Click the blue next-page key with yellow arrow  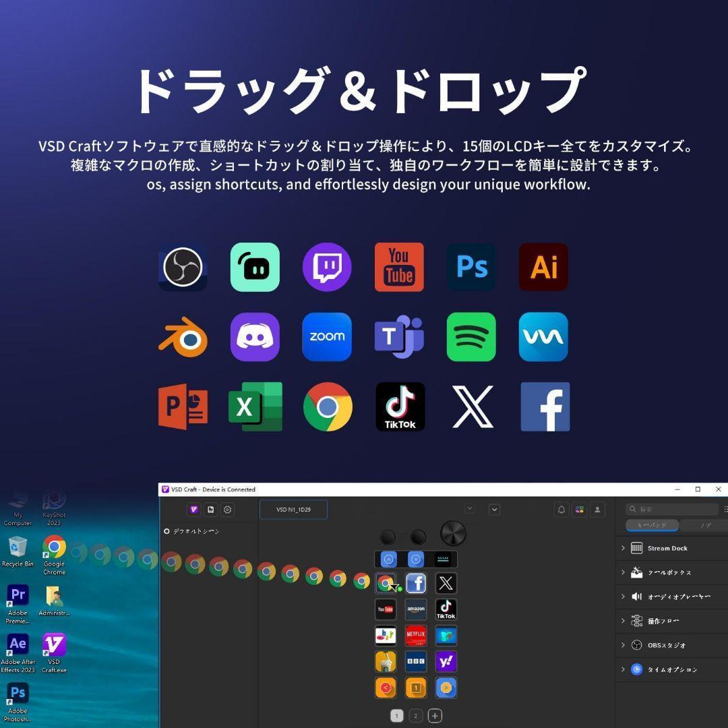coord(446,688)
